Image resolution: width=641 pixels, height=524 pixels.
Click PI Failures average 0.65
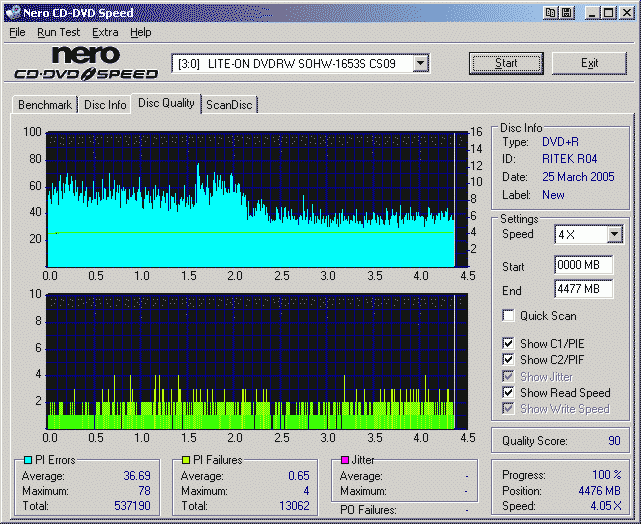[x=299, y=476]
